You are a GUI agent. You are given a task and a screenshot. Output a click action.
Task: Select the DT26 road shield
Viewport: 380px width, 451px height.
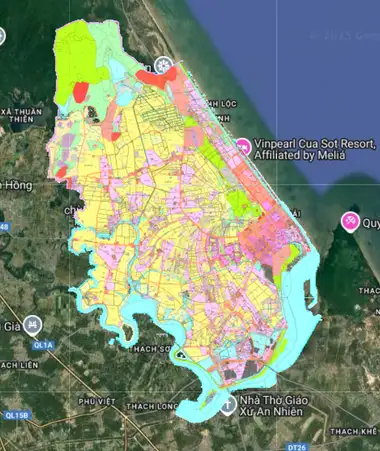[x=296, y=447]
